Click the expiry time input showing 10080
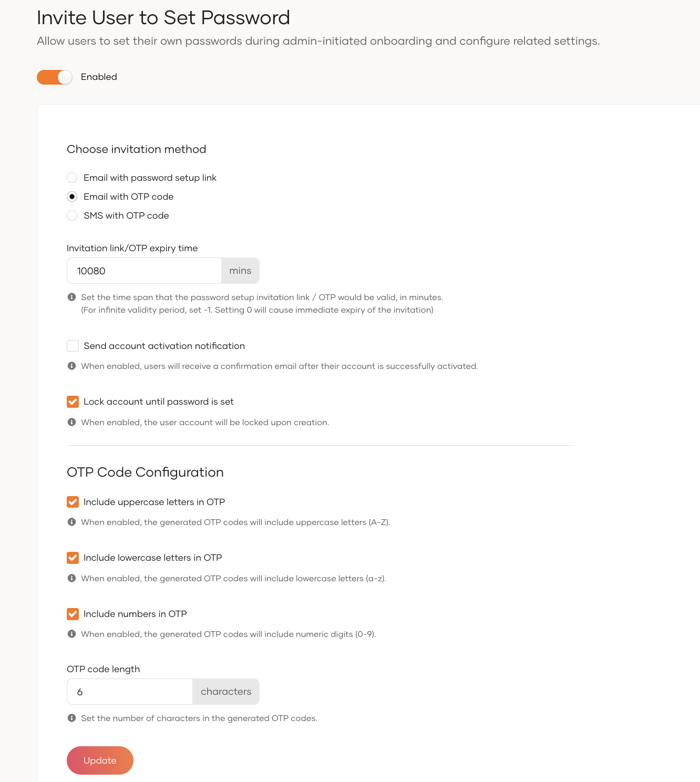700x782 pixels. 143,271
